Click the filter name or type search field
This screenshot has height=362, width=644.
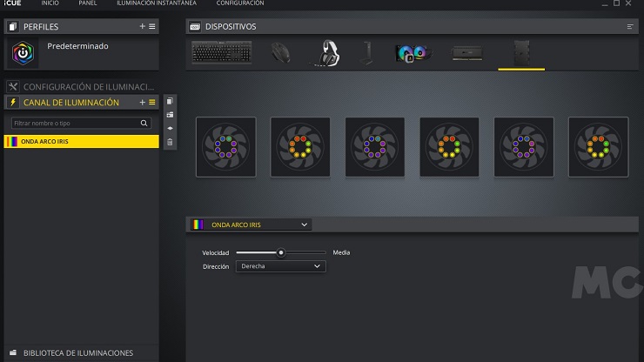tap(80, 124)
